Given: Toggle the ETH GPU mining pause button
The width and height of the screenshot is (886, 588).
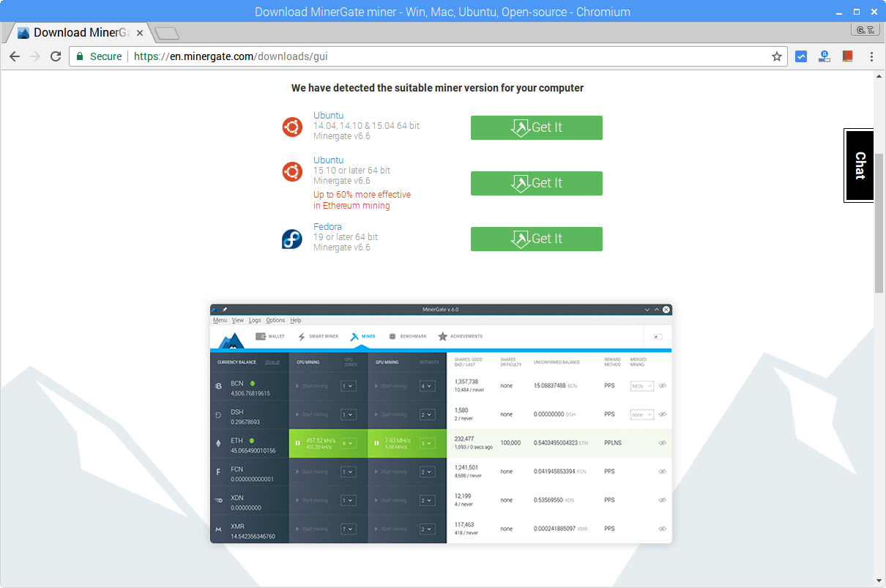Looking at the screenshot, I should coord(377,443).
